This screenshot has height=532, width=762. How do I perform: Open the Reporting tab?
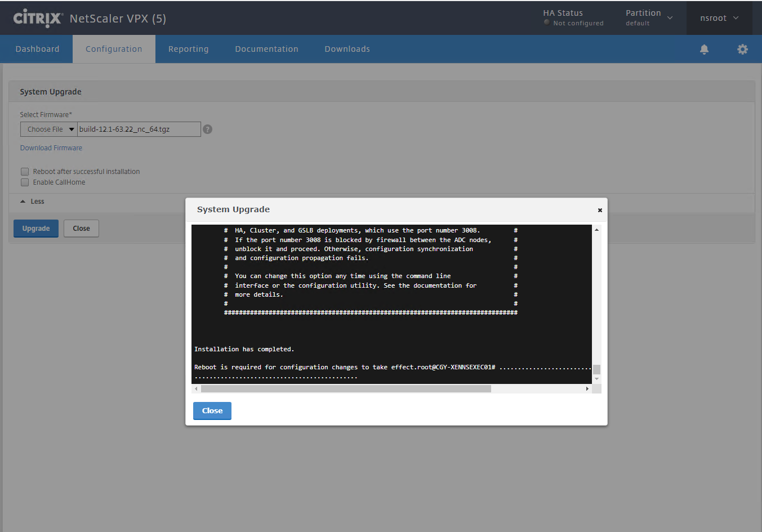pos(188,49)
